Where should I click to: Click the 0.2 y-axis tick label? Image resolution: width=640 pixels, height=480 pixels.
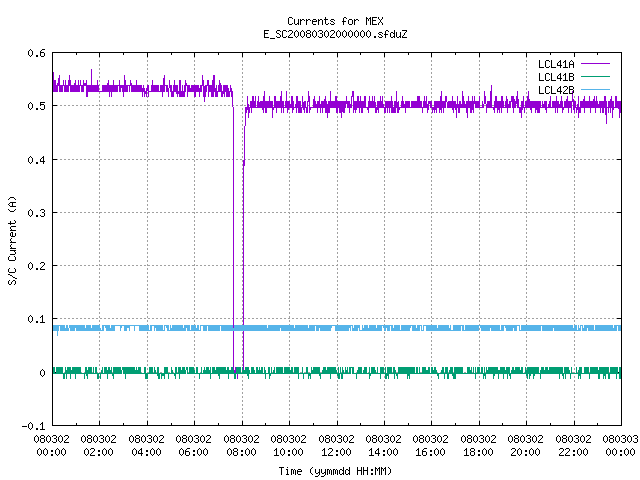pos(36,266)
